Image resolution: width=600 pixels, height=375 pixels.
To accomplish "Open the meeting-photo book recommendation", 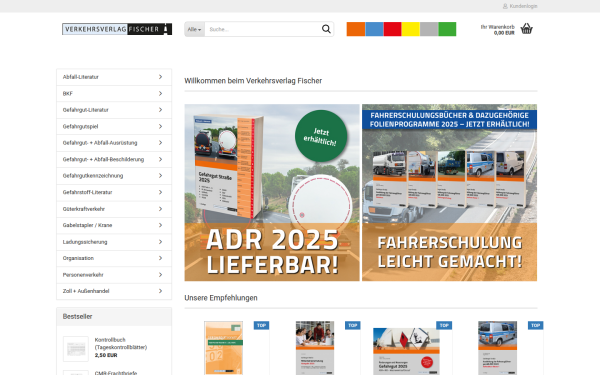I will pos(315,348).
